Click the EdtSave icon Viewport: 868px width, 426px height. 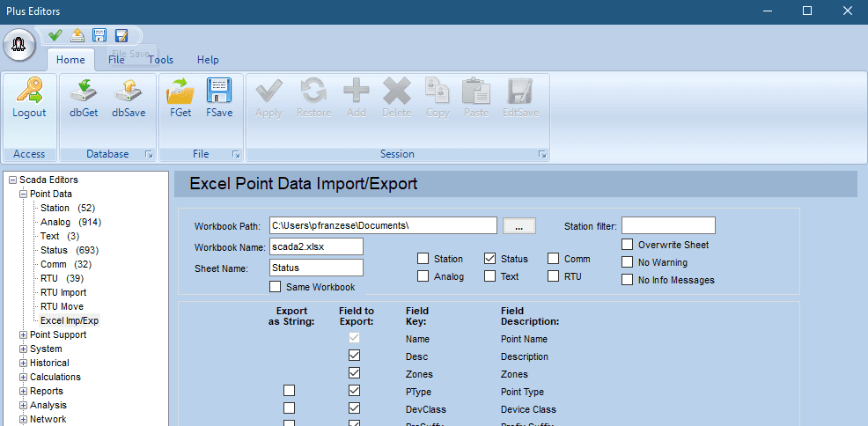(520, 91)
